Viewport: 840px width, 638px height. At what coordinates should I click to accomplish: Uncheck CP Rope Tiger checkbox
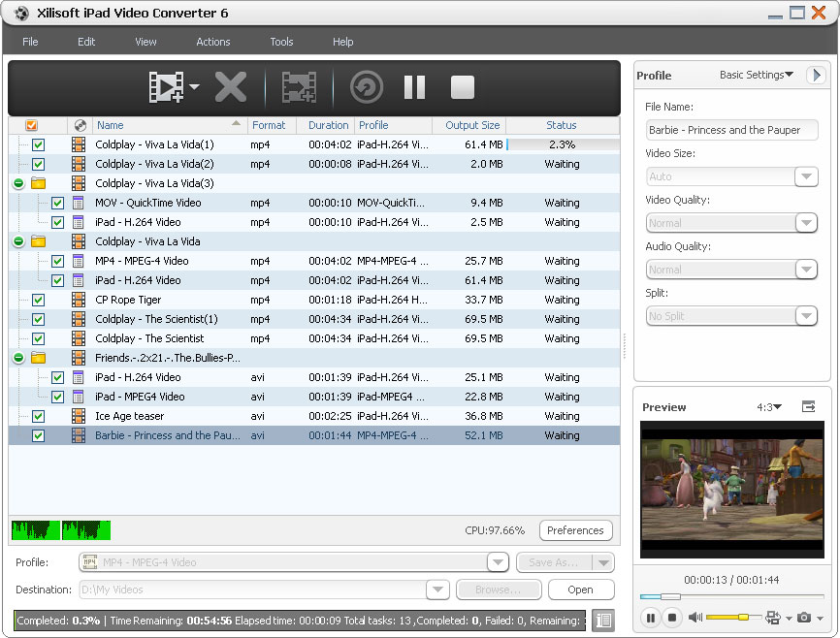[x=38, y=300]
